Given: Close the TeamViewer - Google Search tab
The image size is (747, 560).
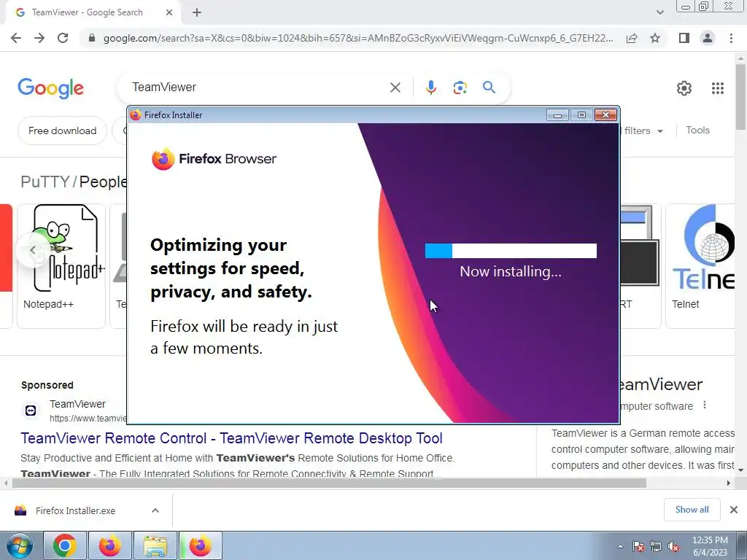Looking at the screenshot, I should [x=169, y=13].
